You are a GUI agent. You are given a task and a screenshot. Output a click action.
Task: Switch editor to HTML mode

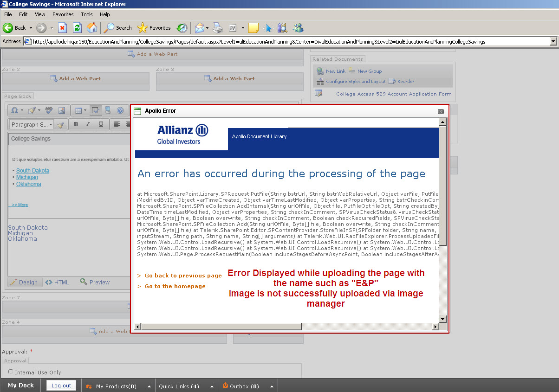tap(58, 282)
